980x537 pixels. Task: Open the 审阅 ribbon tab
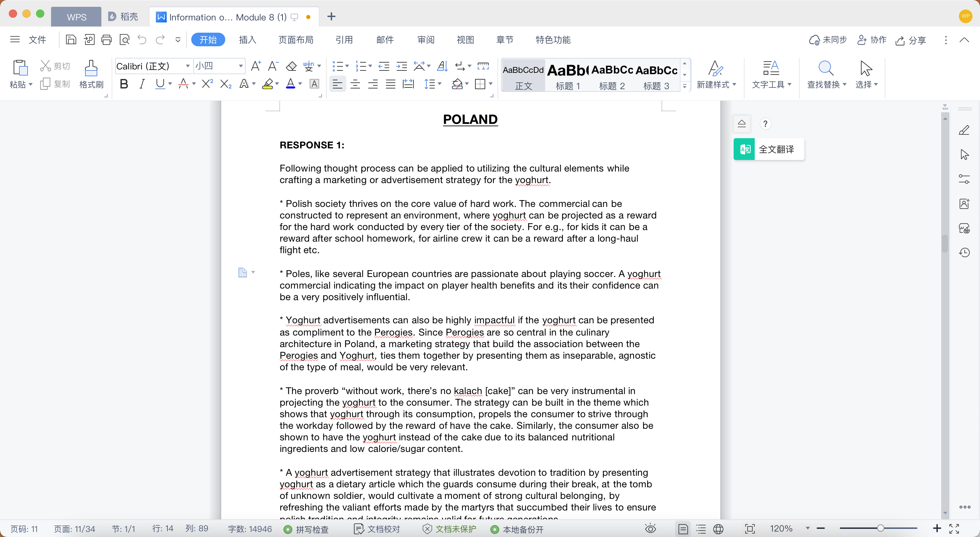click(x=425, y=39)
